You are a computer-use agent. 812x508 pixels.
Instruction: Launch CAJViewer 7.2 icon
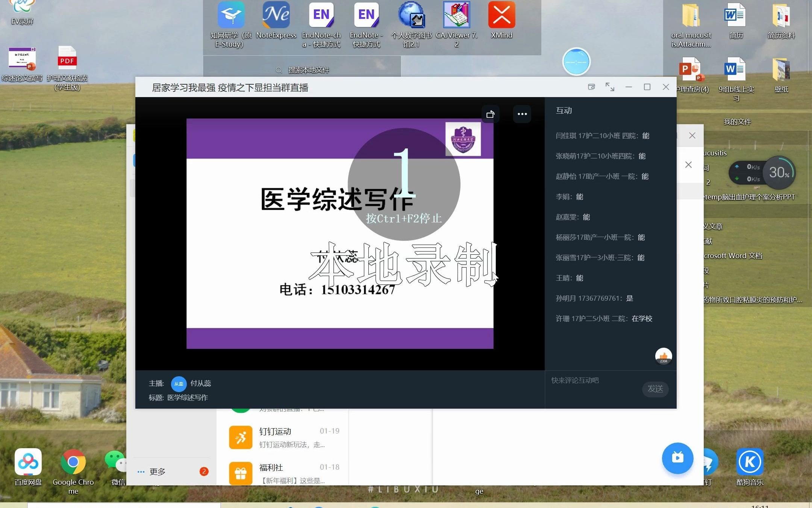(457, 25)
